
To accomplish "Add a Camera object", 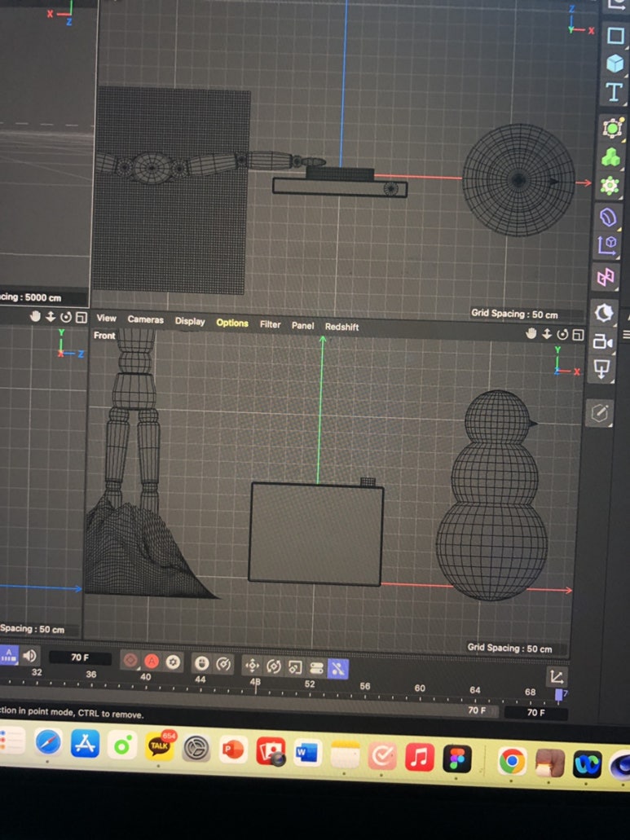I will coord(602,341).
